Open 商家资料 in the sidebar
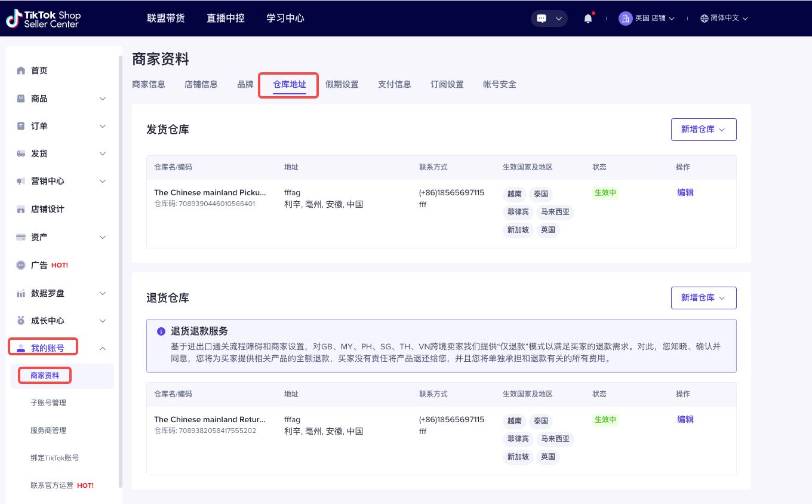Viewport: 812px width, 504px height. (45, 376)
